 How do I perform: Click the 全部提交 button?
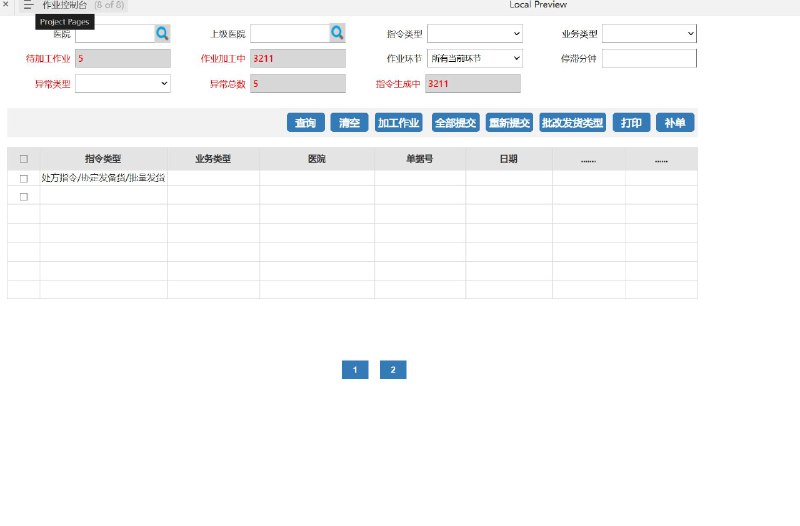point(456,122)
